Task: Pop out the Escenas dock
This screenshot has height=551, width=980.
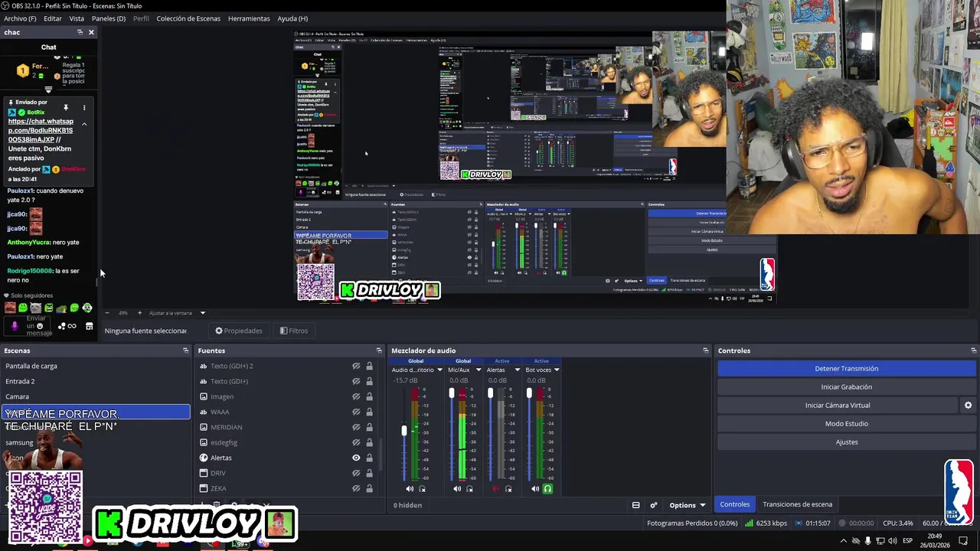Action: [x=185, y=350]
